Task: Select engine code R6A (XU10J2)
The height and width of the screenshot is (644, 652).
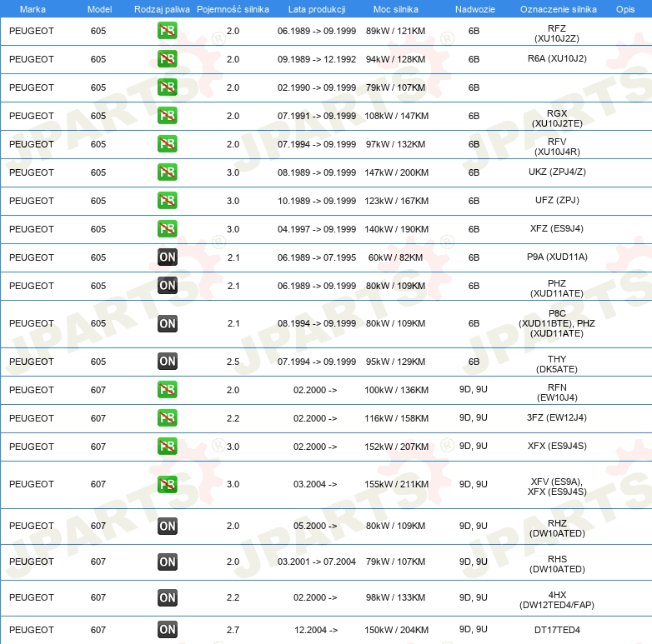Action: coord(557,58)
